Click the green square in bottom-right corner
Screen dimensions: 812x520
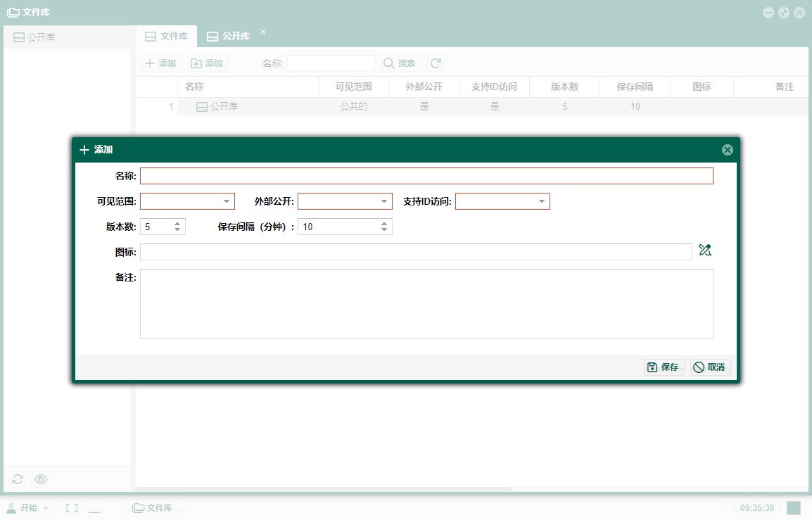[x=794, y=508]
